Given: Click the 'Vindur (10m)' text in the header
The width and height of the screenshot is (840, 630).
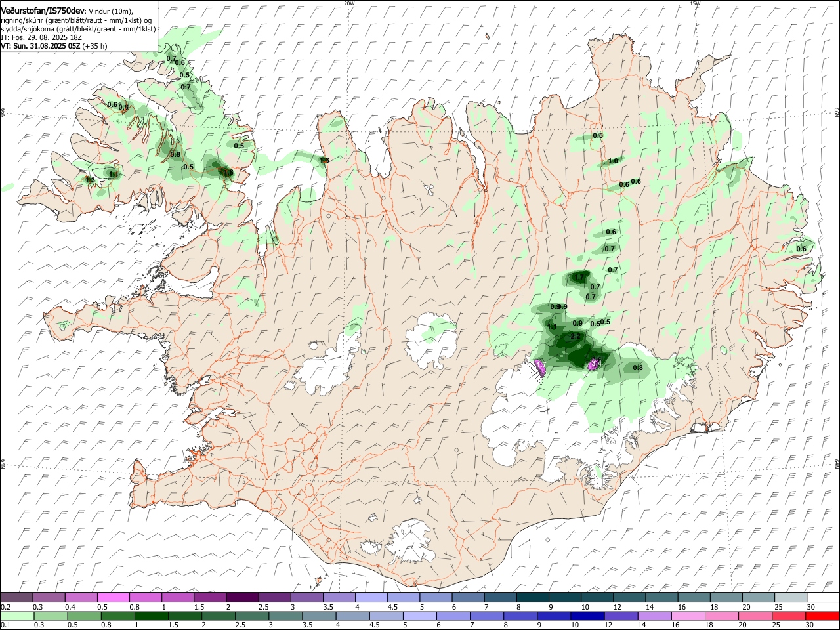Looking at the screenshot, I should [x=111, y=10].
